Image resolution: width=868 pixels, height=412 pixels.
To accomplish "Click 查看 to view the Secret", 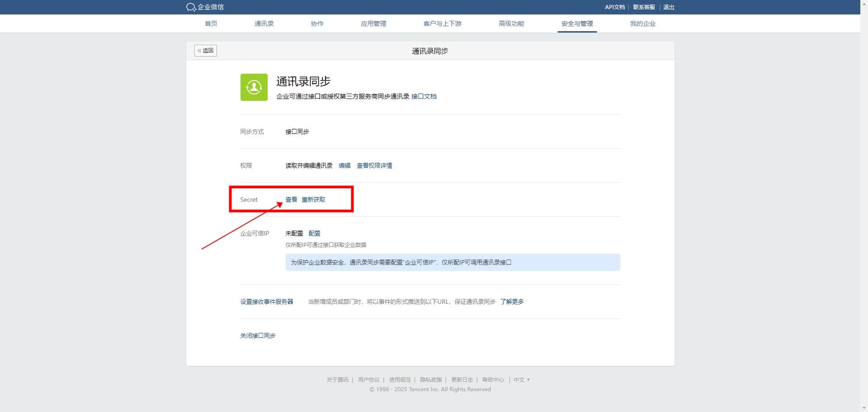I will pos(291,199).
